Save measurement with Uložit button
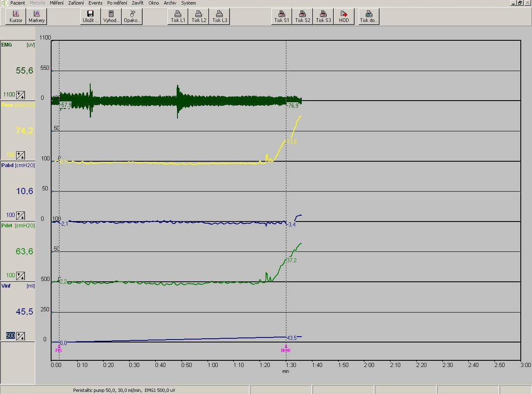This screenshot has height=394, width=532. [x=90, y=17]
